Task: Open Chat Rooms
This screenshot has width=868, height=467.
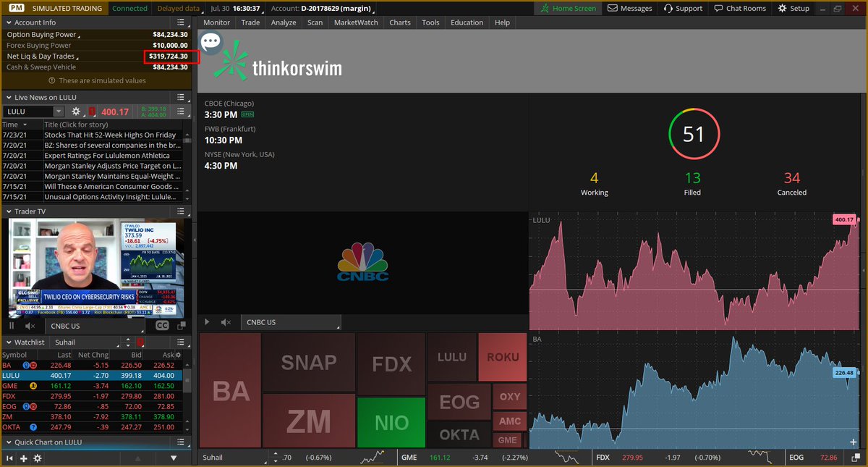Action: click(739, 8)
